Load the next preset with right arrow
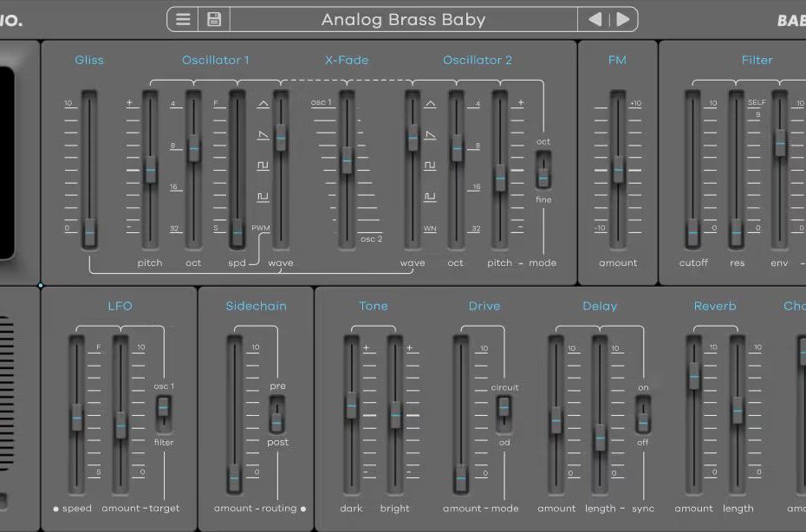The width and height of the screenshot is (806, 532). click(x=622, y=19)
